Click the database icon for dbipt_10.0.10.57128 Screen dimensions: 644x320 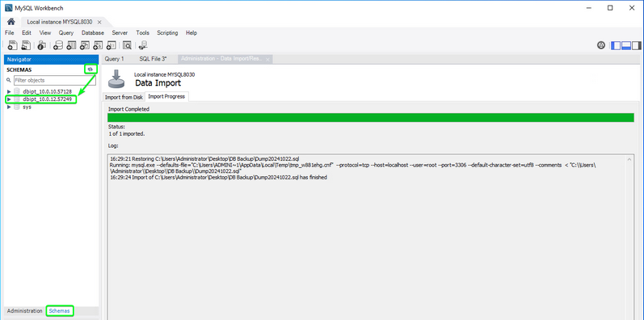(17, 91)
